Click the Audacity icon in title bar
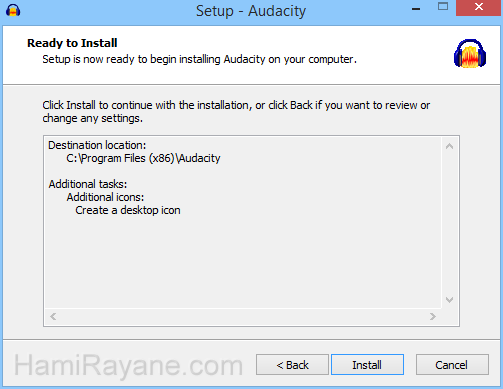The image size is (503, 389). (13, 10)
